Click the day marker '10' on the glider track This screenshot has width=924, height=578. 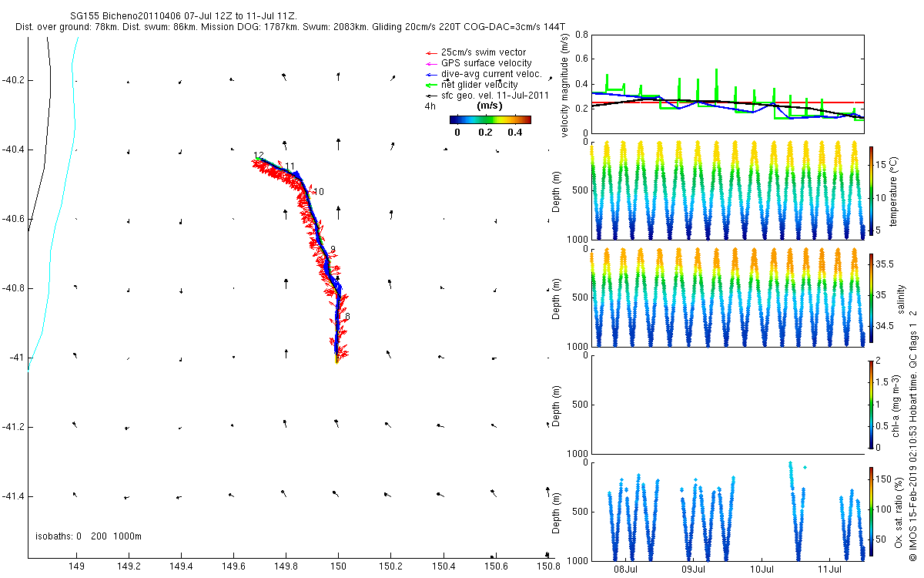click(319, 192)
